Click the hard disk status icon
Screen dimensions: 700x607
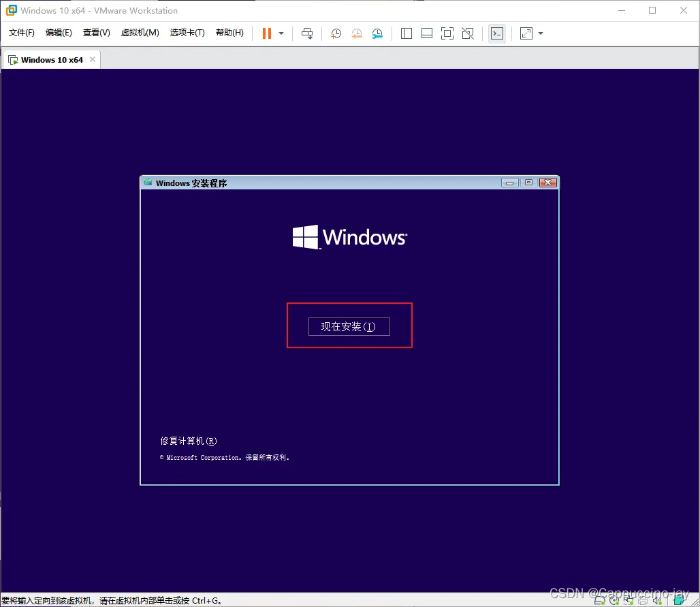click(599, 601)
